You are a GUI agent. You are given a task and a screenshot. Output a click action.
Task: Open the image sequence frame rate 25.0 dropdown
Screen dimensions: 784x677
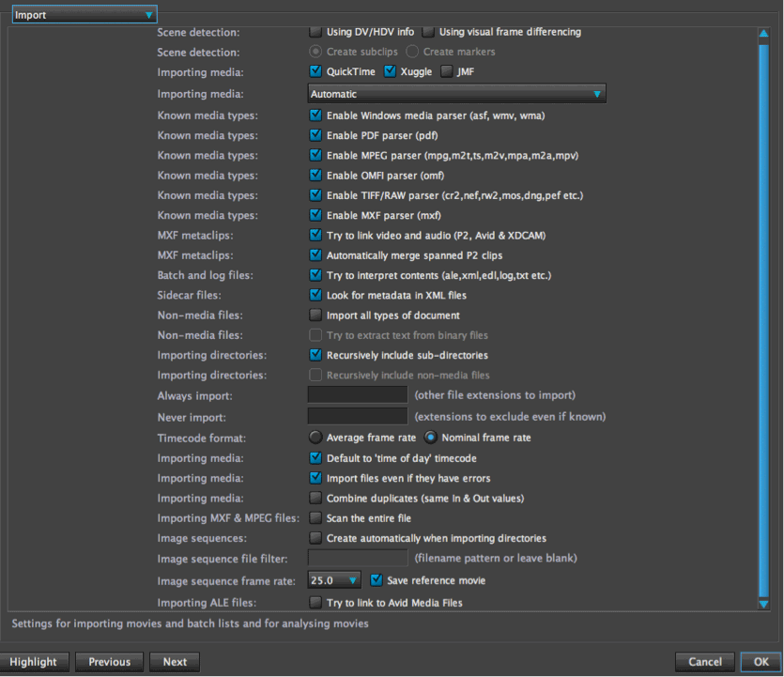click(x=334, y=580)
